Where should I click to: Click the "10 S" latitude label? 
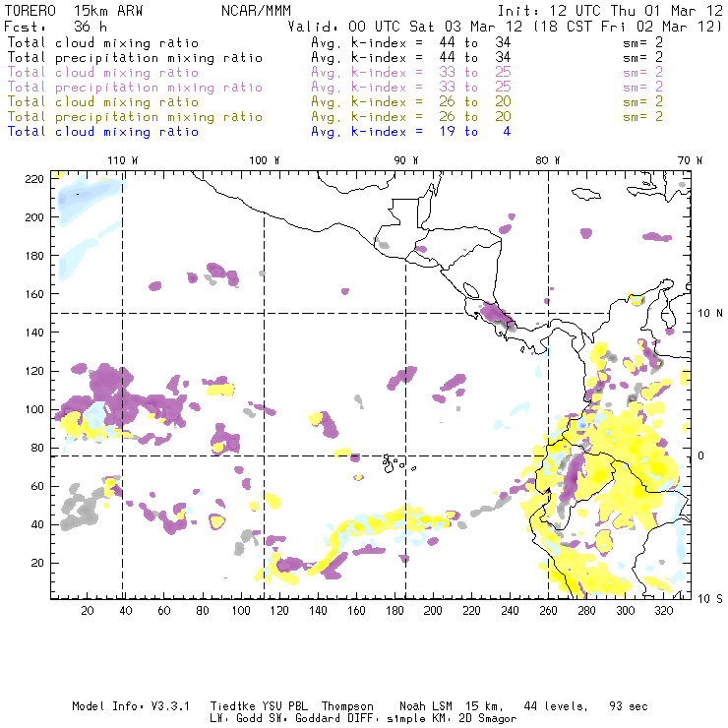[x=710, y=598]
